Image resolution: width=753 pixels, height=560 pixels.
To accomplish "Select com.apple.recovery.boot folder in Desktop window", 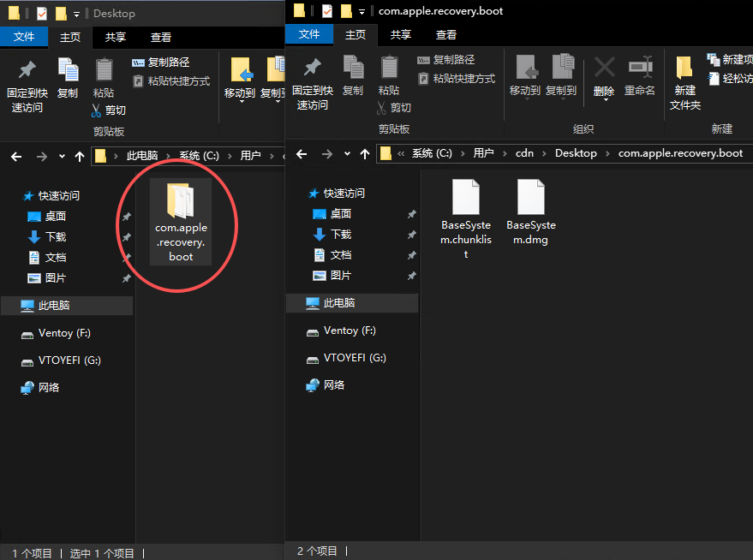I will (x=181, y=222).
